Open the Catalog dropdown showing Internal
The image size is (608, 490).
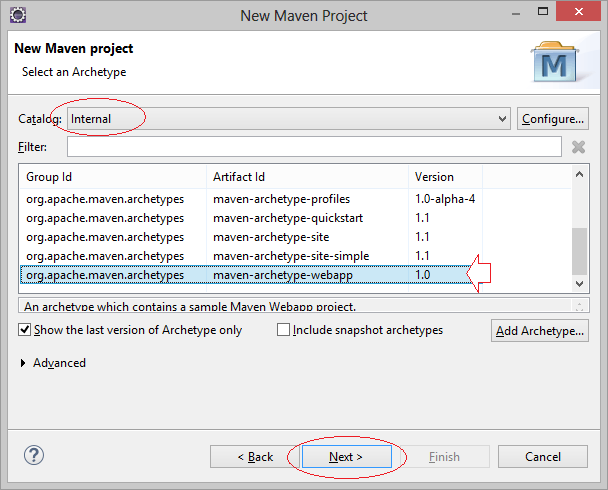coord(289,119)
